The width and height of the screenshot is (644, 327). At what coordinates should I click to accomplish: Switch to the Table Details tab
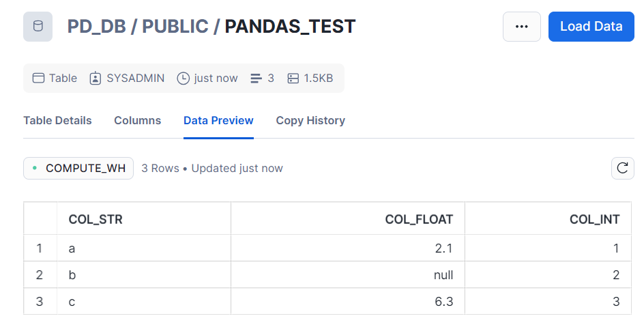coord(57,120)
